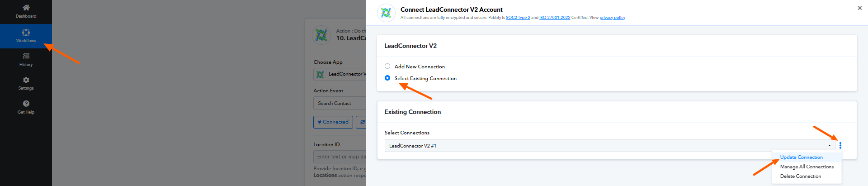Open the Dashboard home icon
The width and height of the screenshot is (868, 186).
point(26,7)
